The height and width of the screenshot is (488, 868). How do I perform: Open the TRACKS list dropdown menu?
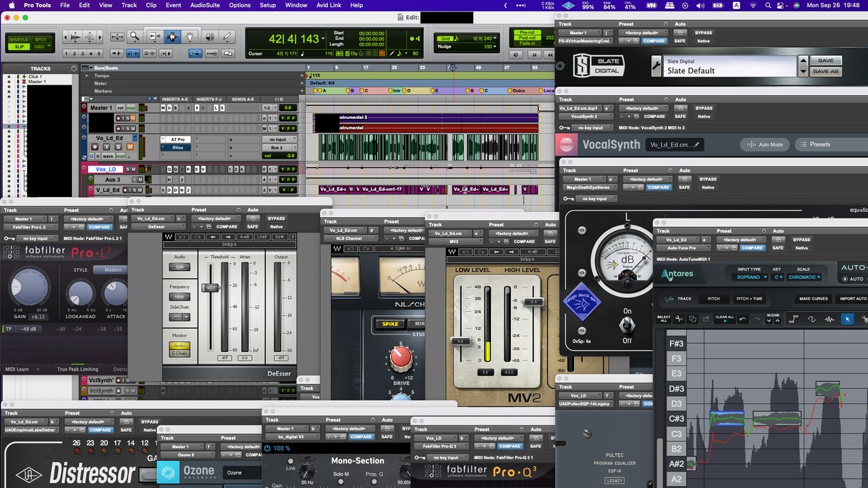[x=74, y=68]
